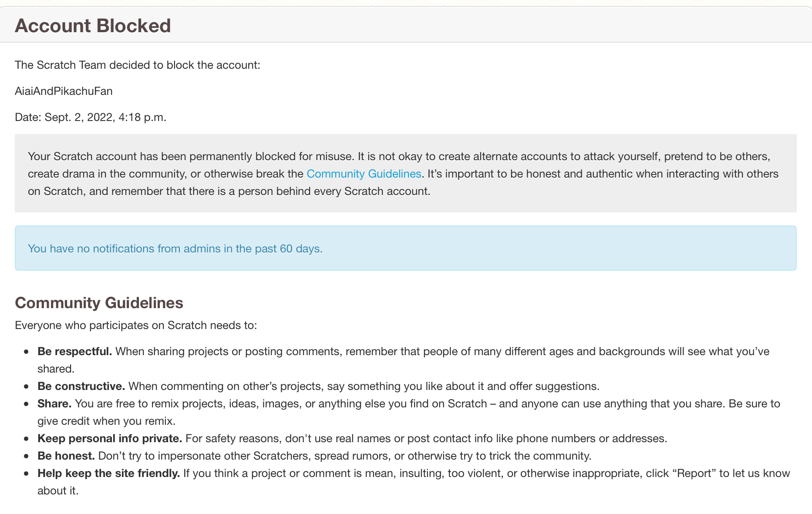This screenshot has width=812, height=514.
Task: Click the 'Scratch Team decided to block' text
Action: coord(137,65)
